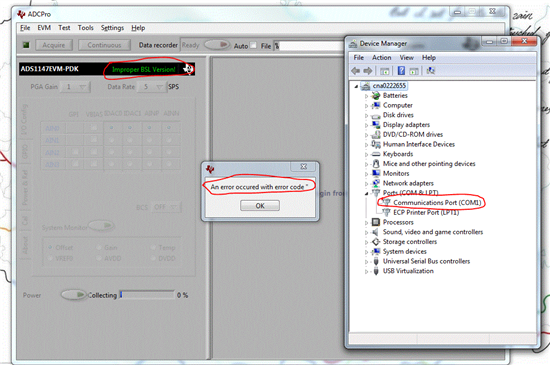Open the EVM menu in ADCPro
550x365 pixels.
pos(44,28)
